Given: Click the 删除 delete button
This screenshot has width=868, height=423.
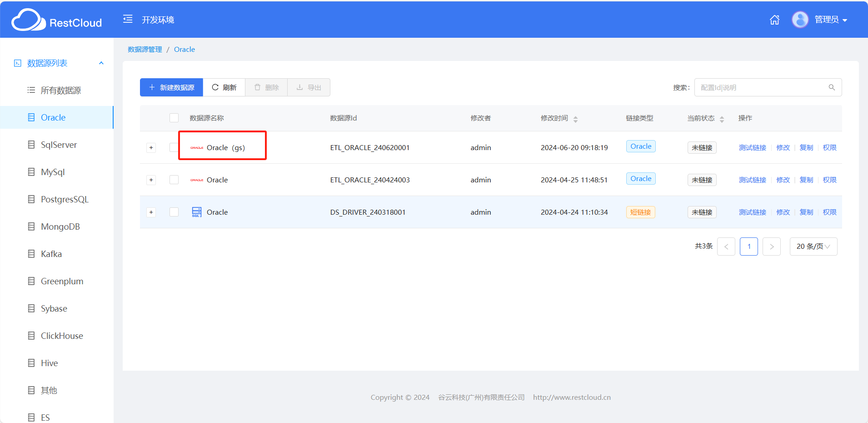Looking at the screenshot, I should pos(266,87).
